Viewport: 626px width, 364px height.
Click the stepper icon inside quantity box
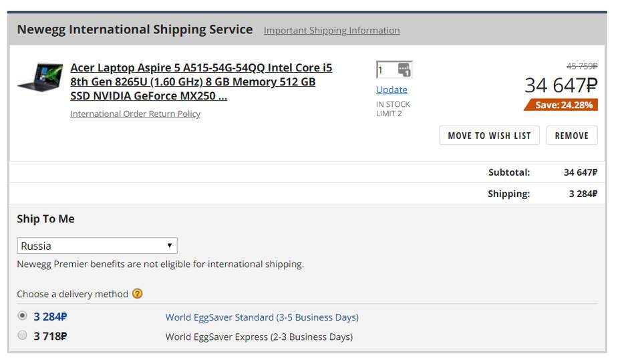pyautogui.click(x=404, y=69)
